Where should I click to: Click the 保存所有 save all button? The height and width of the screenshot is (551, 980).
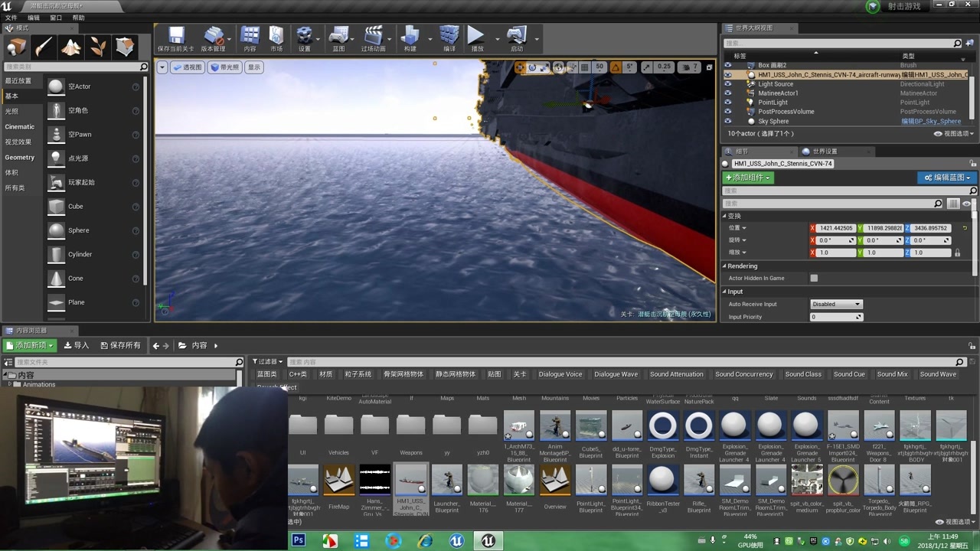pos(119,346)
